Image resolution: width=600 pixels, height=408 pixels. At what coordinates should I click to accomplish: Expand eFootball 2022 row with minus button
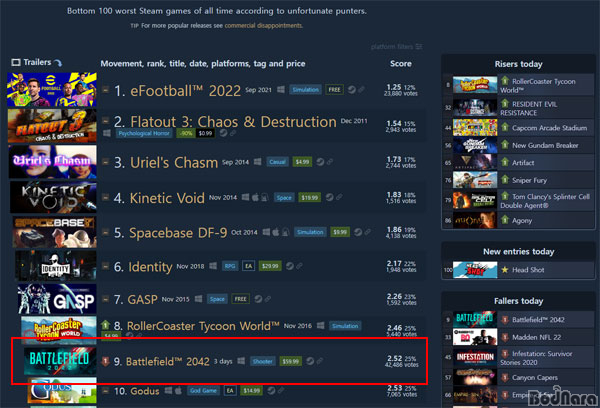tap(106, 90)
